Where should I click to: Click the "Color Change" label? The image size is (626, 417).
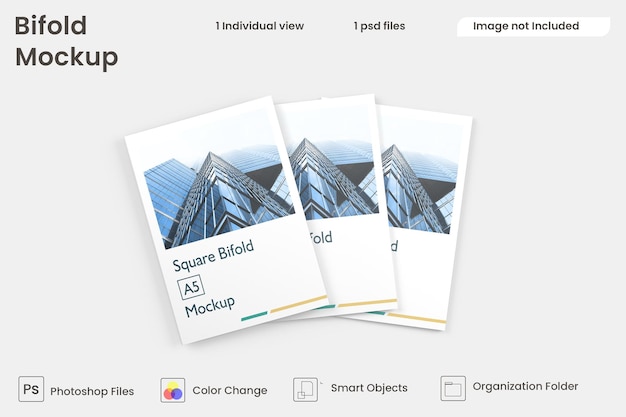click(230, 390)
